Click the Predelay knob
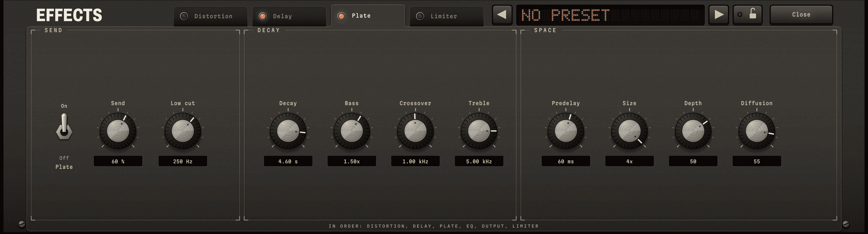The width and height of the screenshot is (868, 234). (566, 131)
